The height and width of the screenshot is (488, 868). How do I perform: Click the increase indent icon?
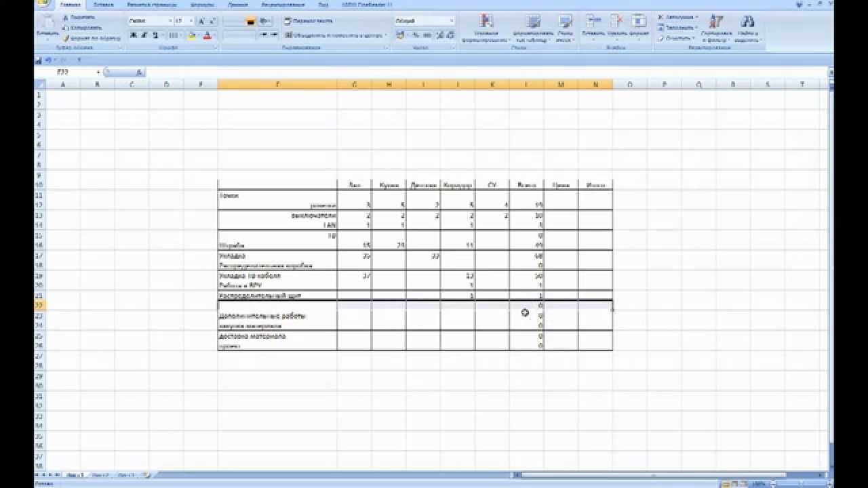point(273,35)
